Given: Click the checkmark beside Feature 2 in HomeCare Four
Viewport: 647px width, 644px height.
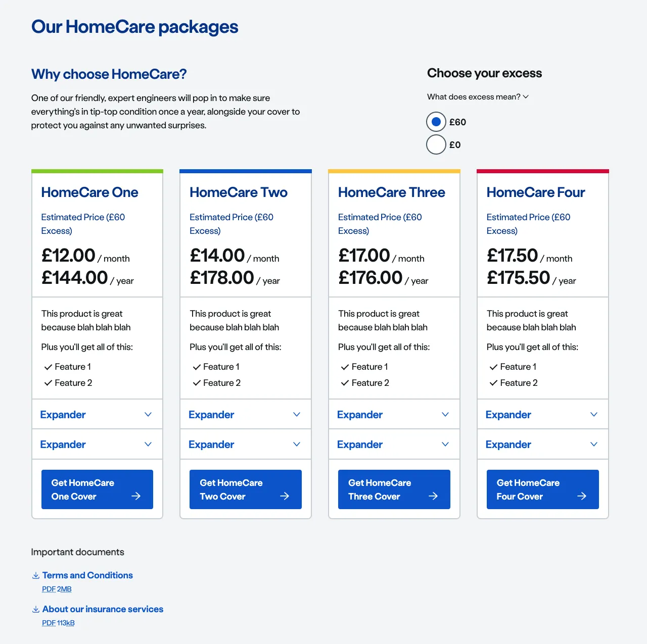Looking at the screenshot, I should pyautogui.click(x=493, y=383).
